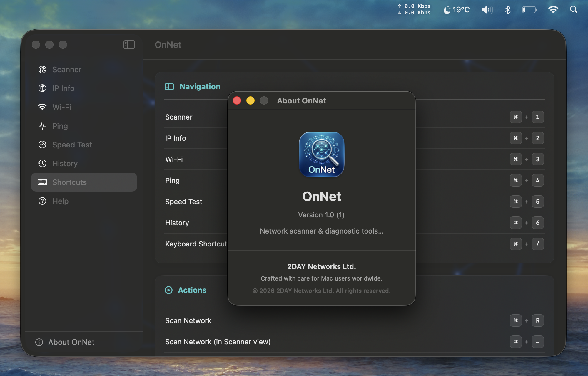Viewport: 588px width, 376px height.
Task: Minimize the About OnNet window
Action: click(250, 101)
